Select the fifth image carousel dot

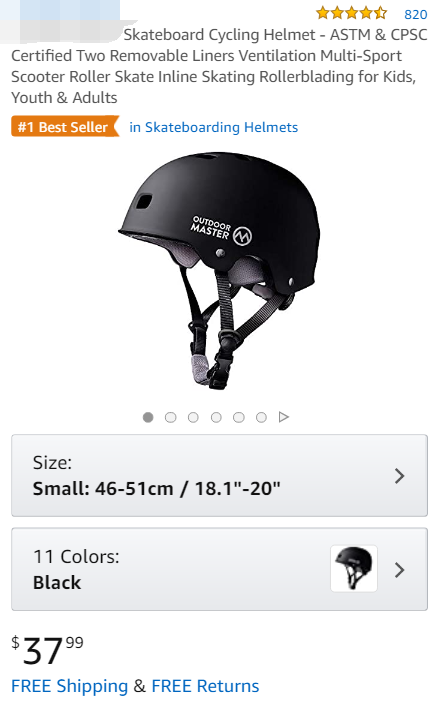[x=239, y=417]
